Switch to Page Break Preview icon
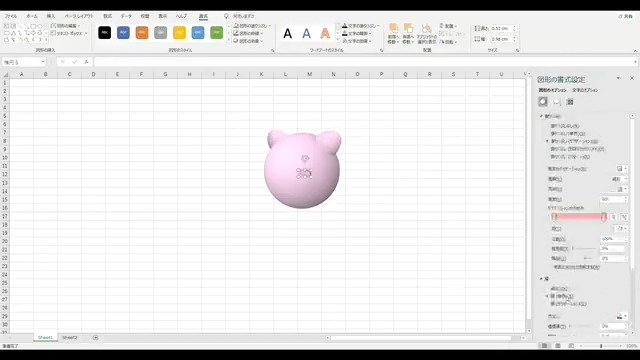This screenshot has width=640, height=360. pos(571,346)
